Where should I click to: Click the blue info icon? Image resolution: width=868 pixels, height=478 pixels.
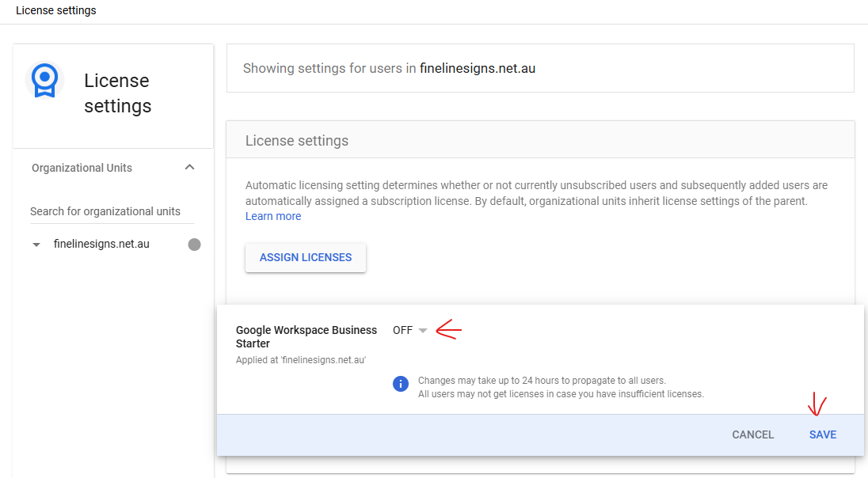pos(401,384)
